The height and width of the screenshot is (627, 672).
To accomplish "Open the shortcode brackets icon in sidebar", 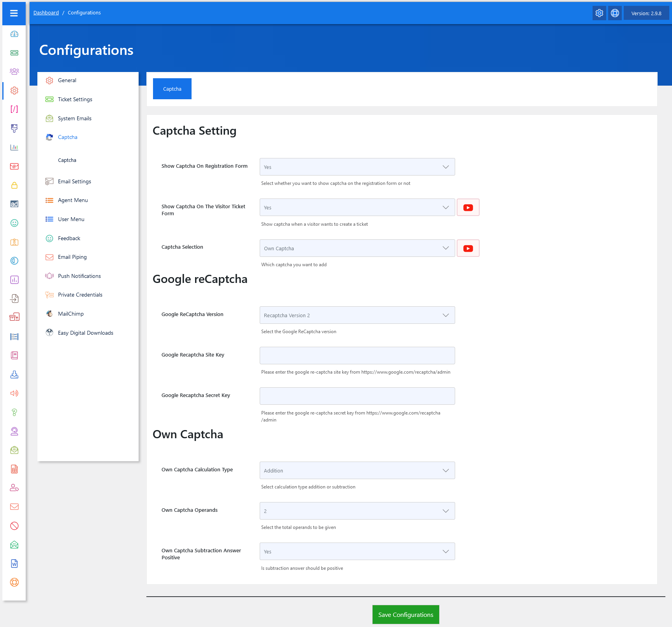I will (x=14, y=109).
